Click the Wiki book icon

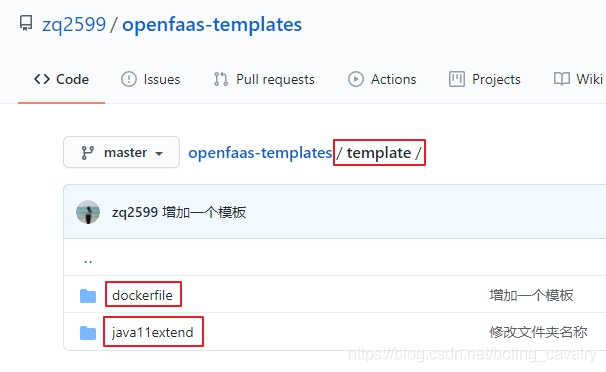tap(562, 79)
